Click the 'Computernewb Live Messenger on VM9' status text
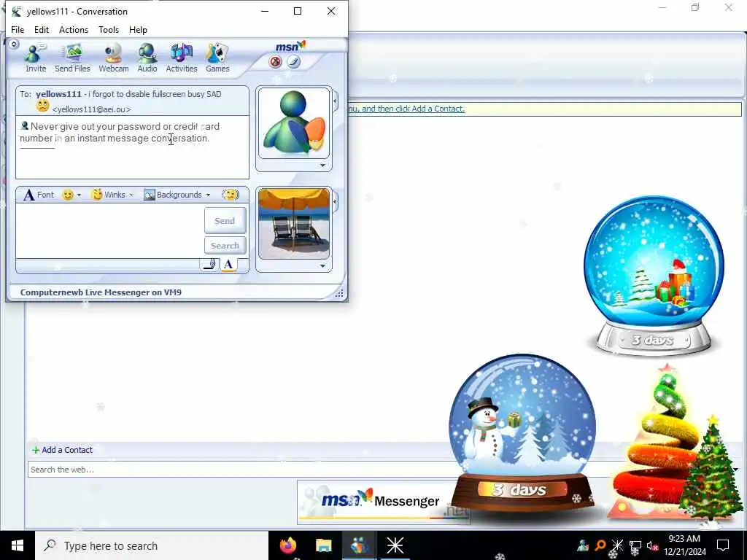 click(101, 292)
